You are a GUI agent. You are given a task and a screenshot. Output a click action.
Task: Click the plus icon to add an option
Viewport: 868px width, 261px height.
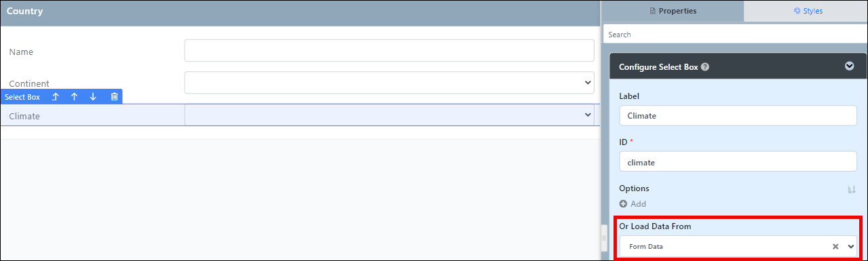pos(623,204)
